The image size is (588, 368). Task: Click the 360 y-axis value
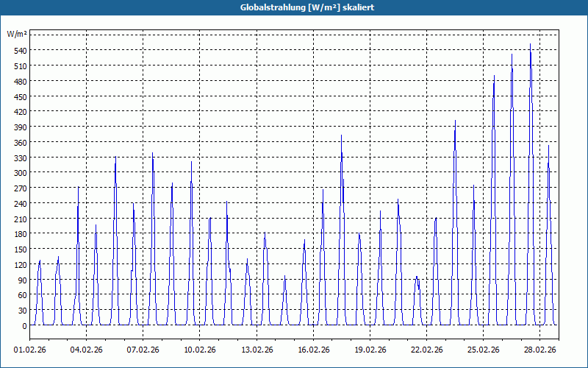pos(21,142)
